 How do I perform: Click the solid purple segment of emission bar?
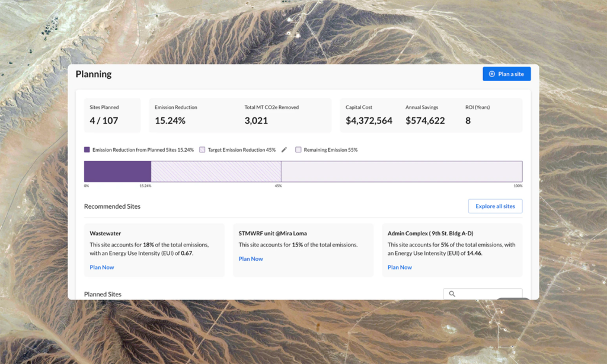(117, 171)
